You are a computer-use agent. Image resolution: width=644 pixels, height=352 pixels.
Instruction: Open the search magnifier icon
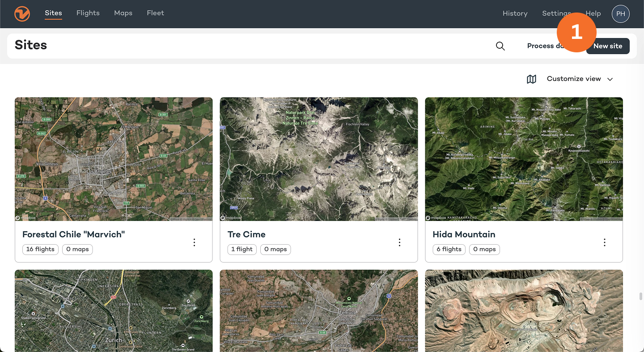[x=500, y=46]
